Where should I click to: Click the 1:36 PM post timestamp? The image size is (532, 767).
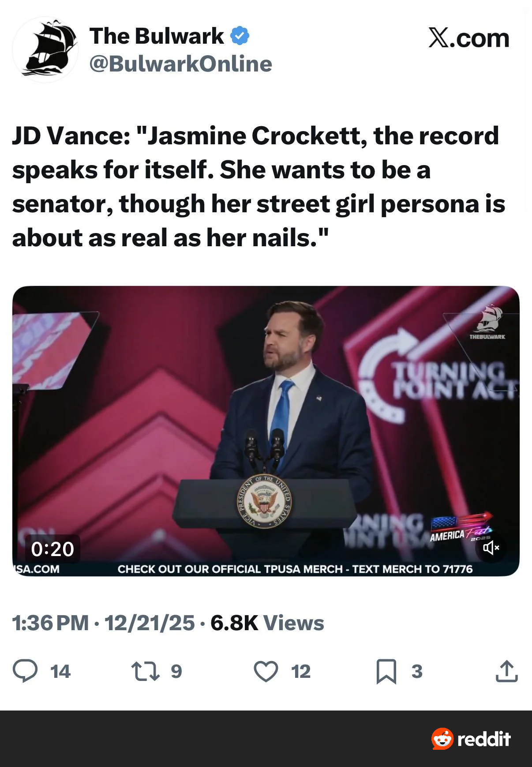pos(50,623)
